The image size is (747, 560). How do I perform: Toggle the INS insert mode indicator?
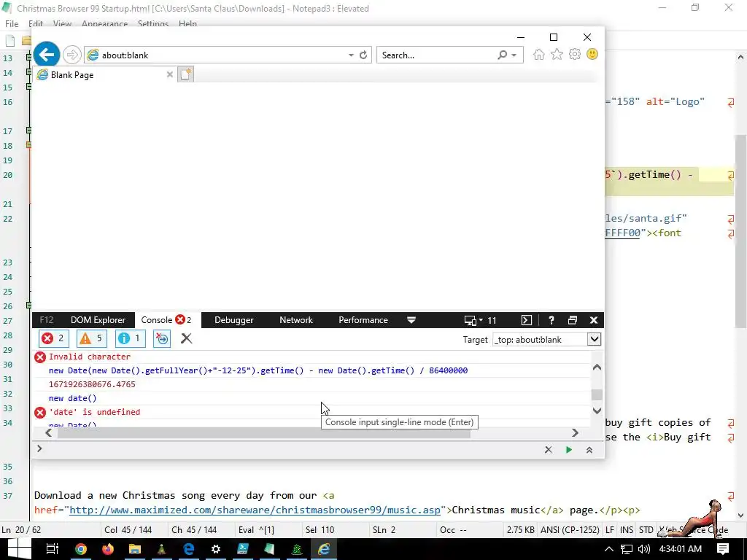(627, 529)
